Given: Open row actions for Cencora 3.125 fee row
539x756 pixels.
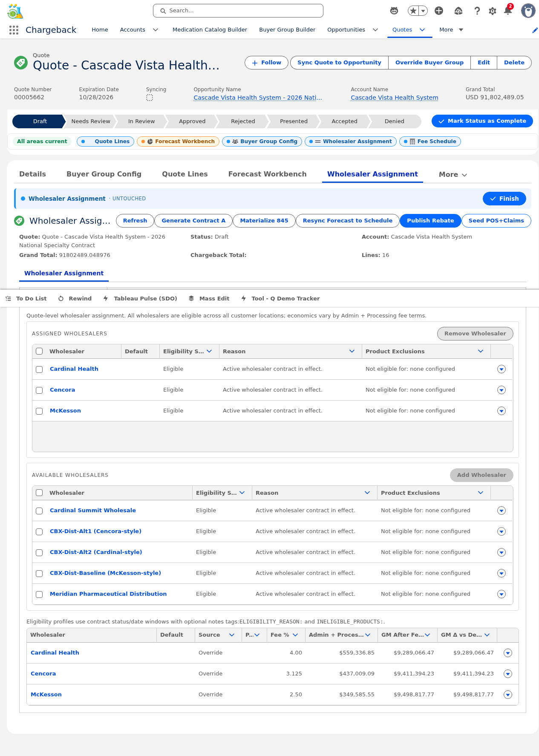Looking at the screenshot, I should (x=508, y=674).
